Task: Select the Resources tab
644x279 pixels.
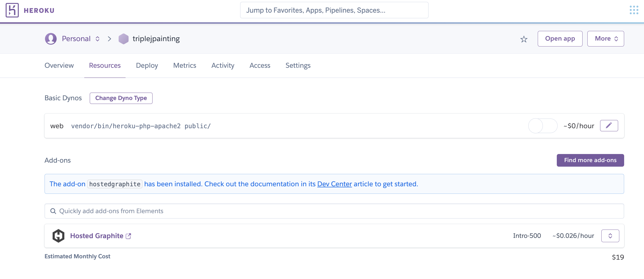Action: click(105, 65)
